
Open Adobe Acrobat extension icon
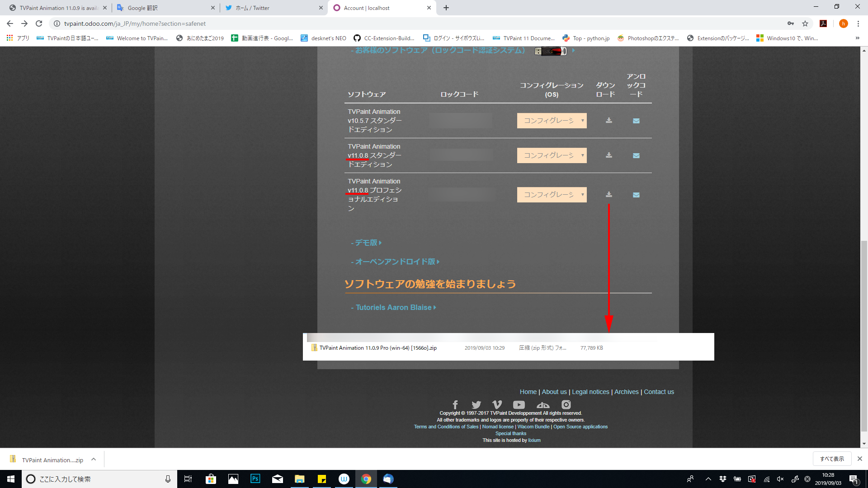823,23
